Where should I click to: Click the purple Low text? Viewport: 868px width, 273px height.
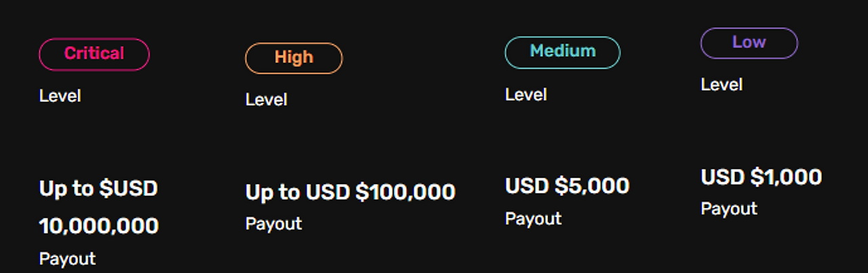point(749,42)
